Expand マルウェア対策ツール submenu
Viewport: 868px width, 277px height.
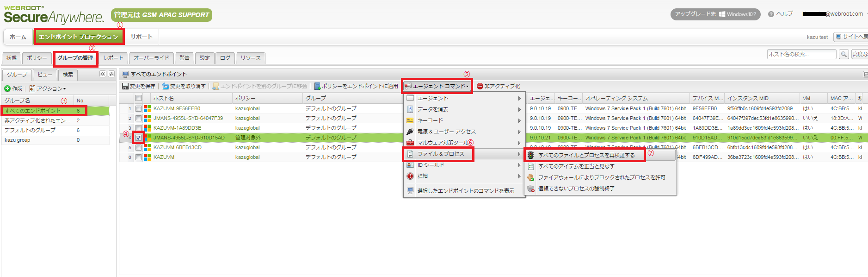point(464,143)
